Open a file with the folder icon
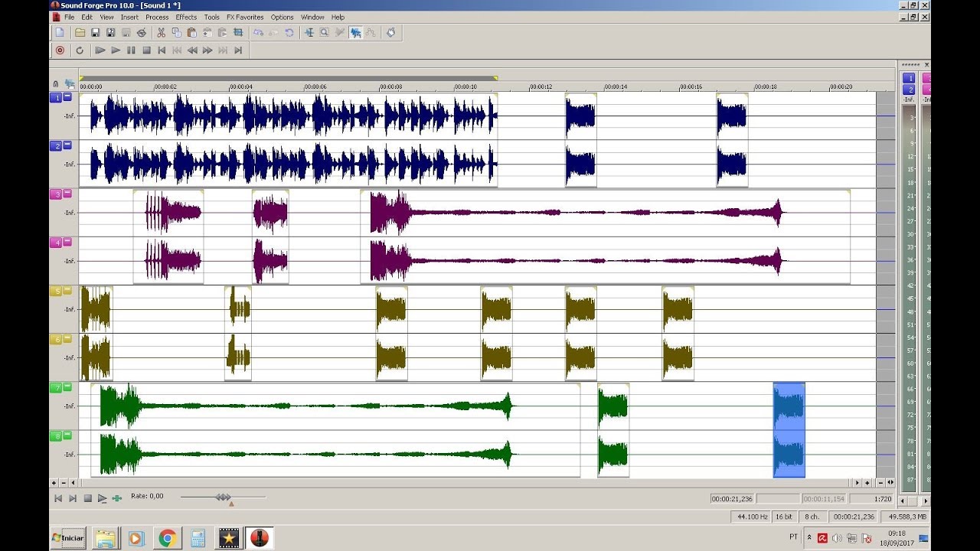Screen dimensions: 980x551 coord(80,32)
